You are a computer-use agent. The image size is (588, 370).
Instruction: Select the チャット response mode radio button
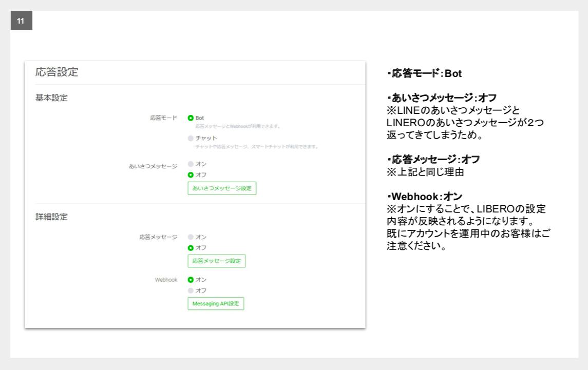coord(191,138)
